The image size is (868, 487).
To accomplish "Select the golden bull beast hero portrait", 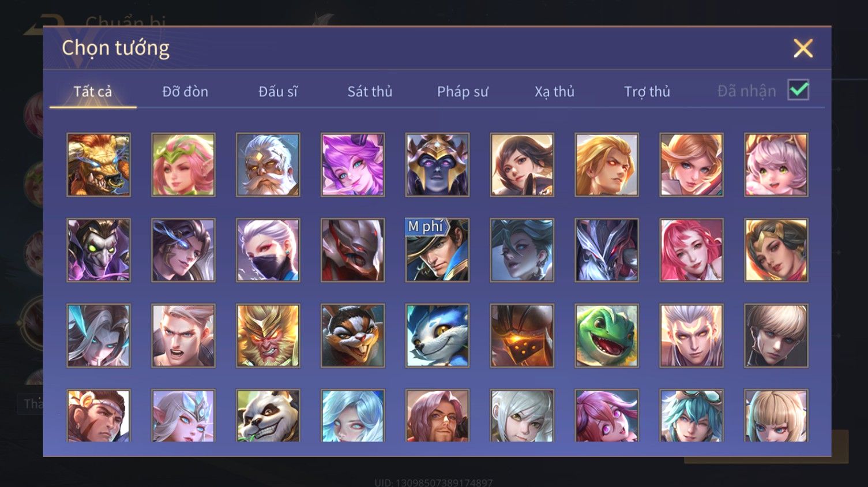I will coord(99,165).
